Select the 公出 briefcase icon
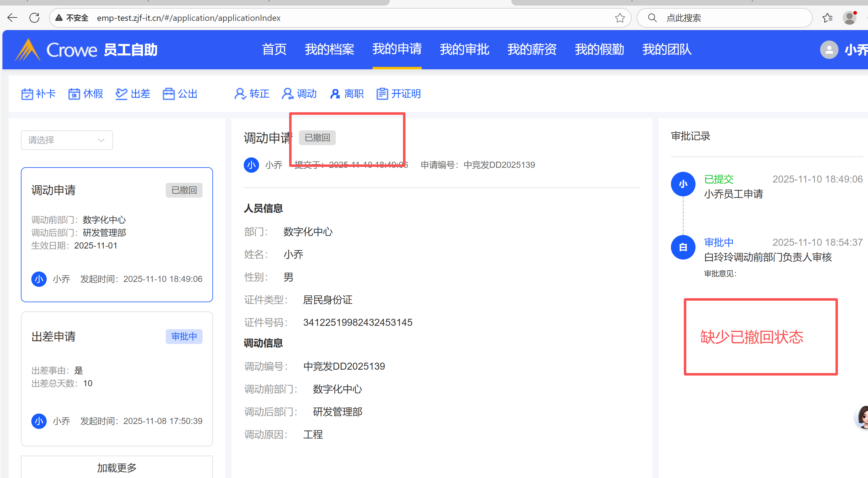 click(169, 94)
